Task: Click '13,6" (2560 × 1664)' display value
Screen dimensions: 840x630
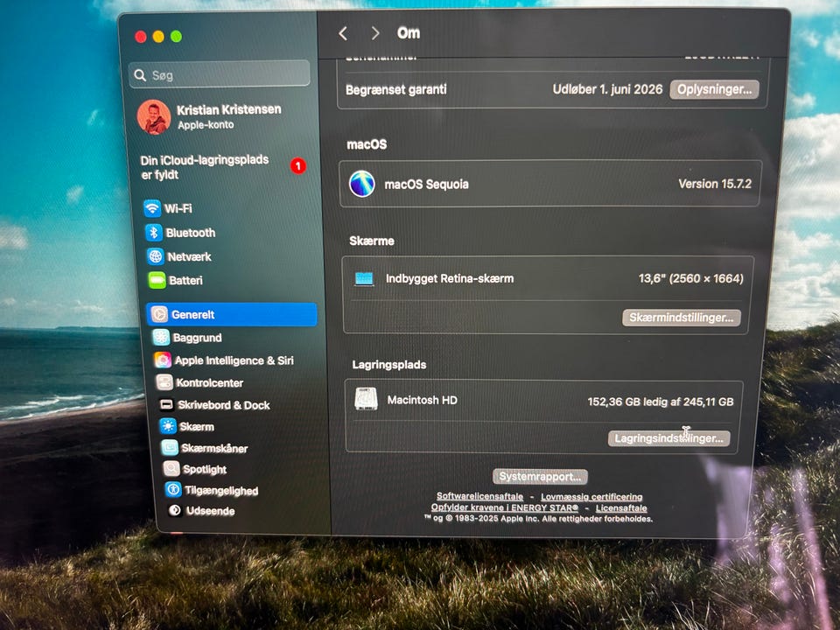Action: (x=691, y=278)
